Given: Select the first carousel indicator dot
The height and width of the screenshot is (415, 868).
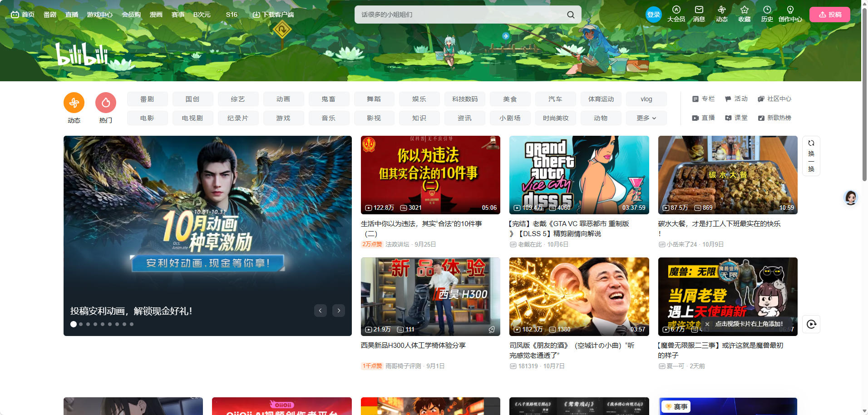Looking at the screenshot, I should pyautogui.click(x=74, y=324).
